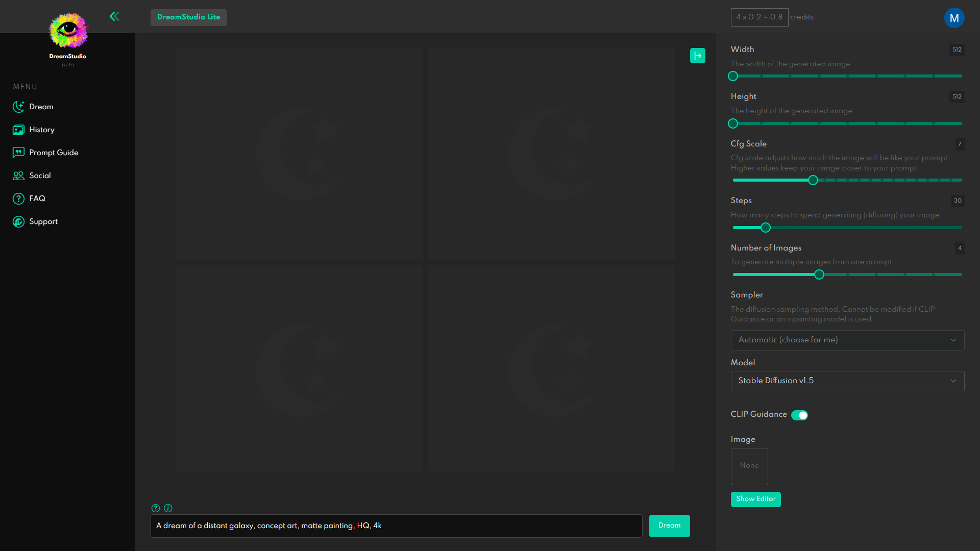
Task: Open History via its picture icon
Action: (18, 130)
